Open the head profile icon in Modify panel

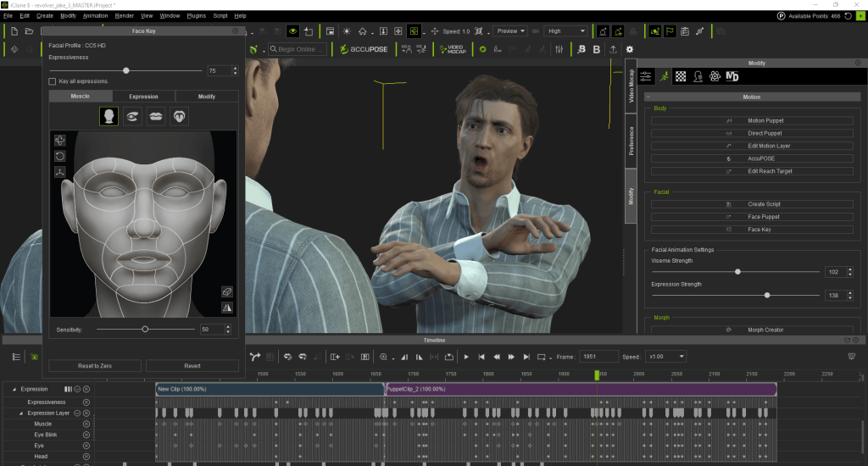[698, 76]
